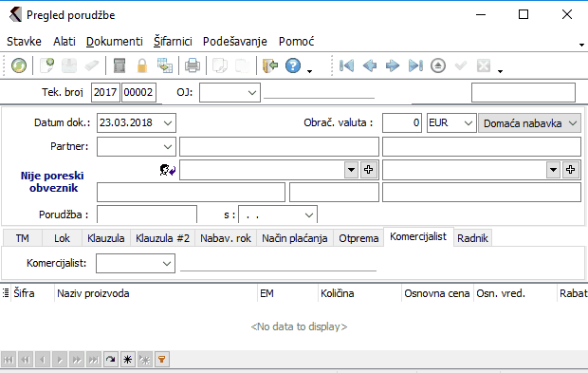Click the new document icon with green pin

46,65
